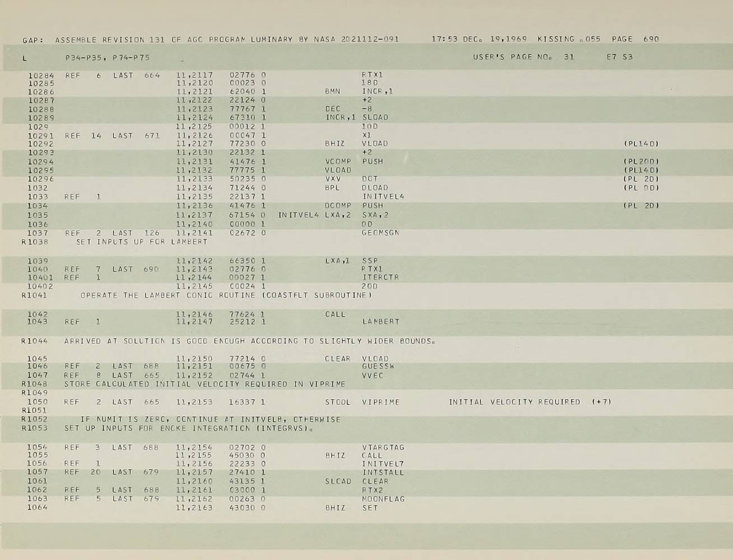The image size is (733, 560).
Task: Click the 'DLOAD' operand
Action: 375,188
